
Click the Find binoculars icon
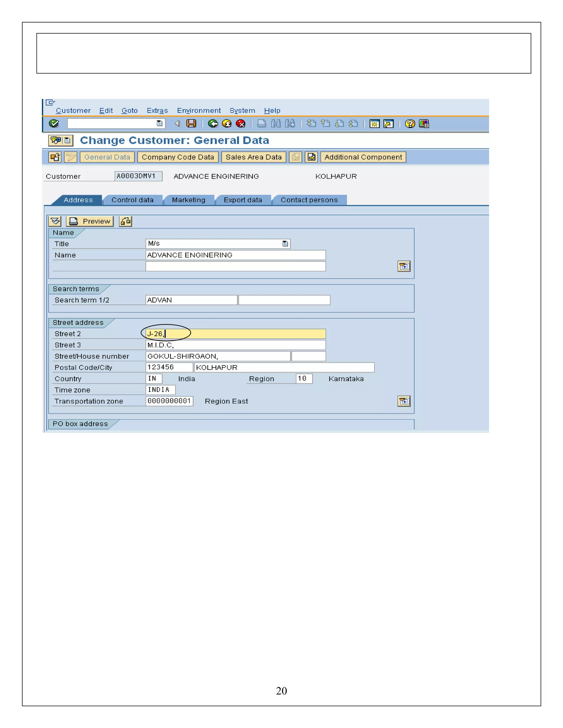pyautogui.click(x=276, y=124)
